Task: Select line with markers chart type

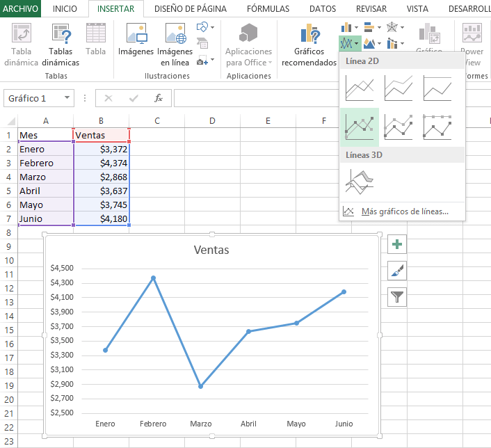Action: (x=360, y=127)
